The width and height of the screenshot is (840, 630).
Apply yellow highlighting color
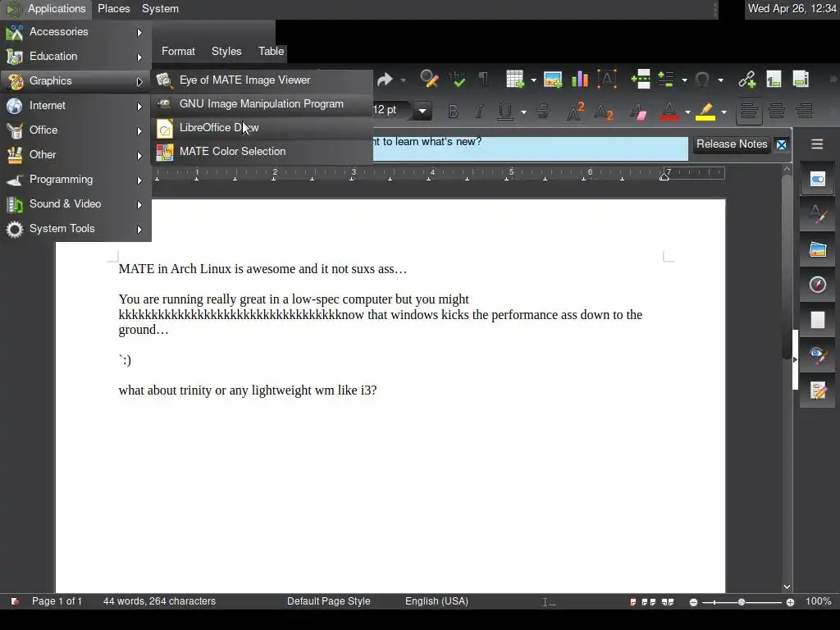[x=705, y=112]
